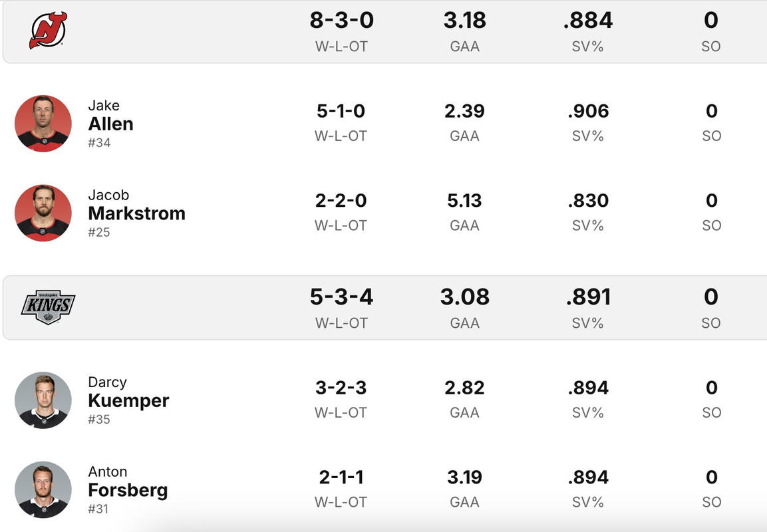Click the Los Angeles Kings logo
Image resolution: width=767 pixels, height=532 pixels.
pyautogui.click(x=48, y=307)
